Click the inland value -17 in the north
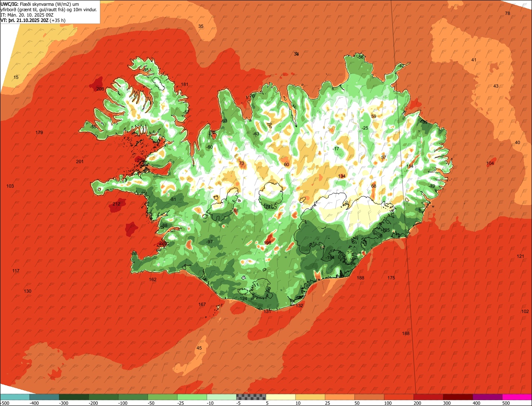 [x=336, y=149]
